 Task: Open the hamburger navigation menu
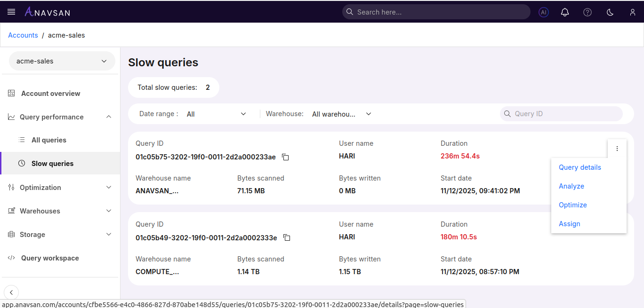11,12
